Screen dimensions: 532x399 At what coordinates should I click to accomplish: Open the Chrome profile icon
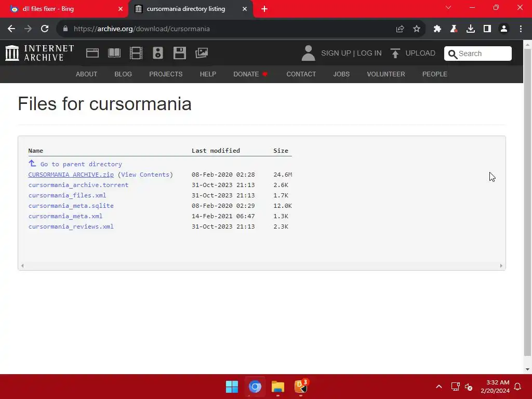point(504,29)
